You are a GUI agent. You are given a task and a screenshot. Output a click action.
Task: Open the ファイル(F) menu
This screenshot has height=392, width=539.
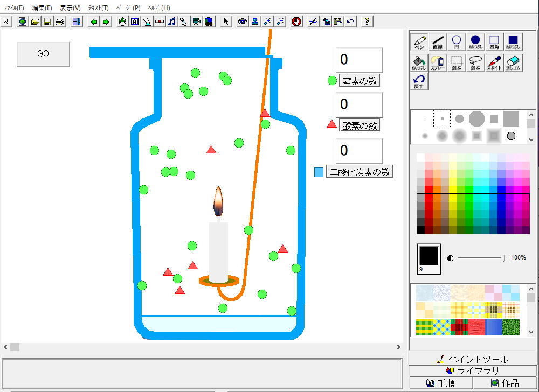click(14, 8)
